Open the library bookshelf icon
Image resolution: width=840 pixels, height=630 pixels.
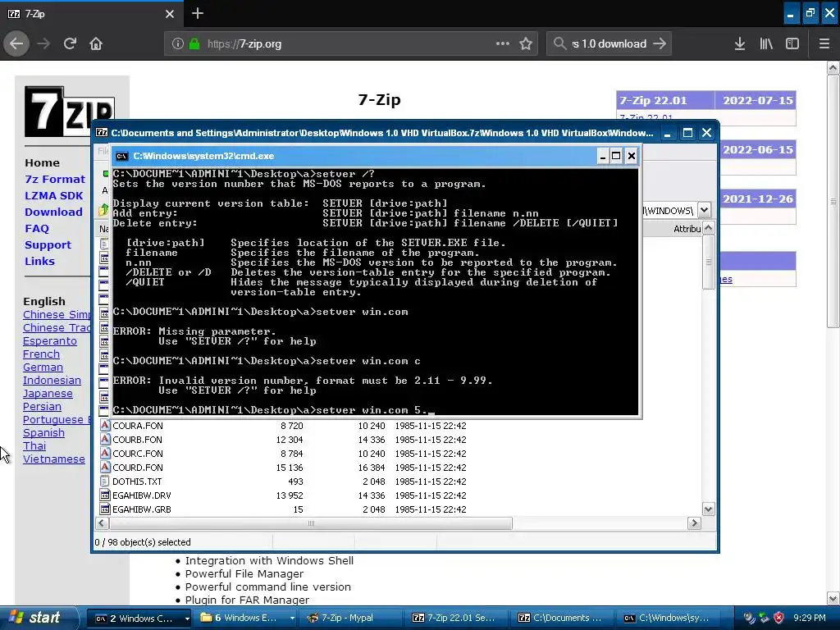tap(766, 43)
